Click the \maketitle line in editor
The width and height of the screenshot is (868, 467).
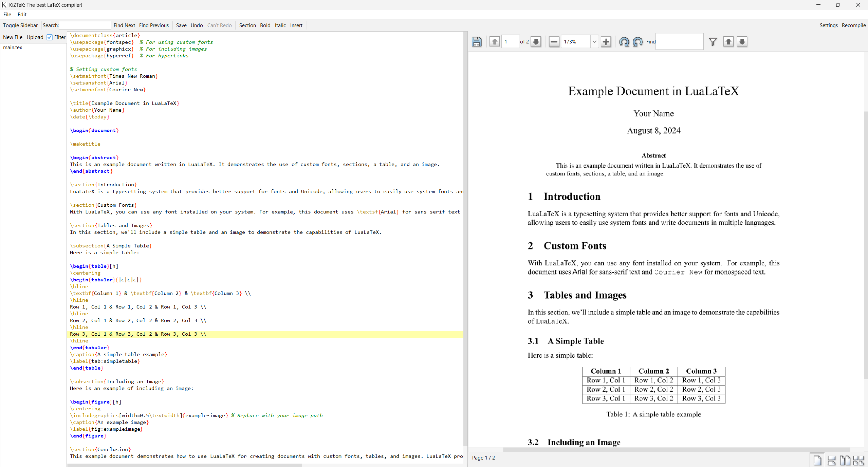pyautogui.click(x=85, y=144)
